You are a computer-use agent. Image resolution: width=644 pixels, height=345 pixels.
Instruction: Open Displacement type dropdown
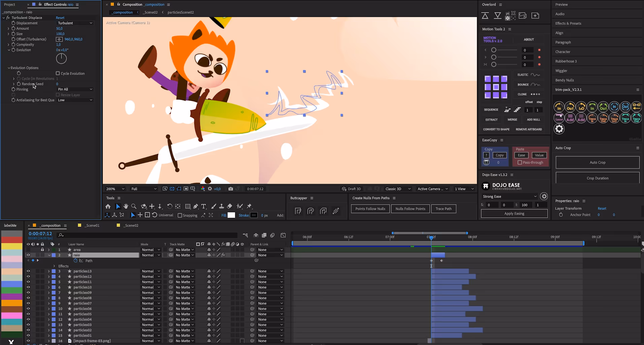[x=75, y=23]
